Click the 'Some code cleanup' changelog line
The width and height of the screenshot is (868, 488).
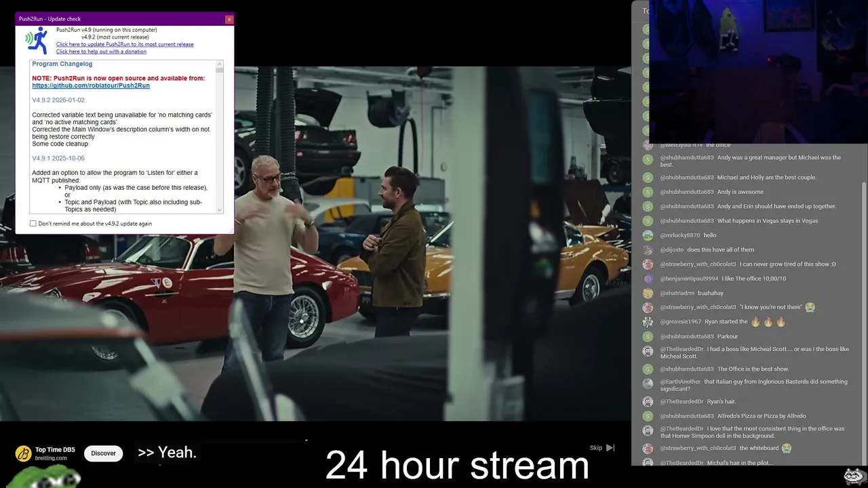click(60, 144)
